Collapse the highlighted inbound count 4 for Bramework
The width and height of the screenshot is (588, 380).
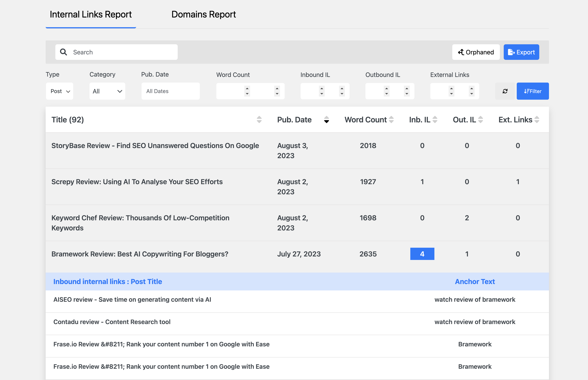(422, 254)
